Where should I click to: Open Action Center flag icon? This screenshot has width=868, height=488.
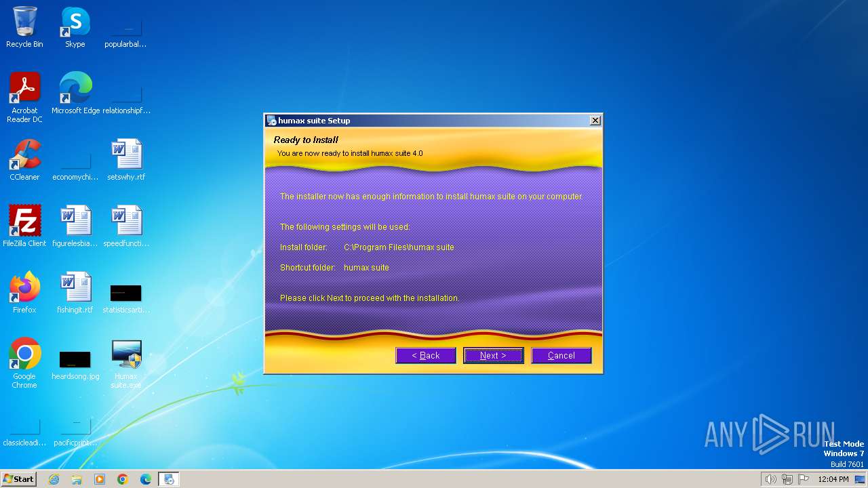pos(804,479)
